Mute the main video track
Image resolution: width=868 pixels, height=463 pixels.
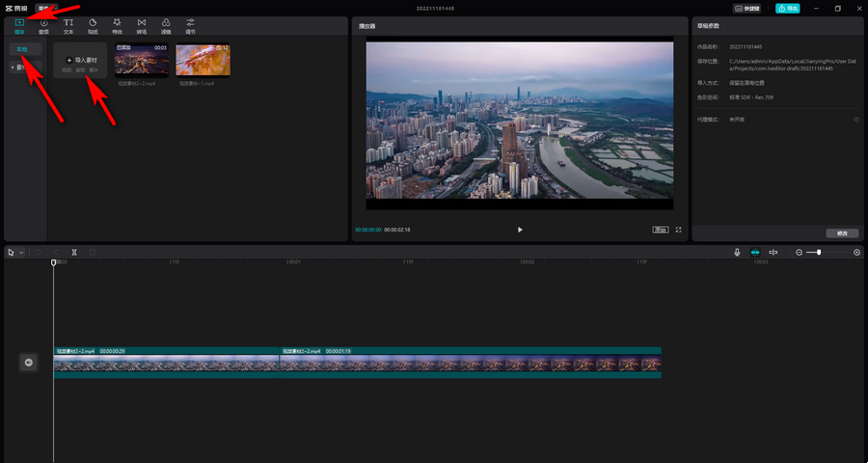[29, 363]
